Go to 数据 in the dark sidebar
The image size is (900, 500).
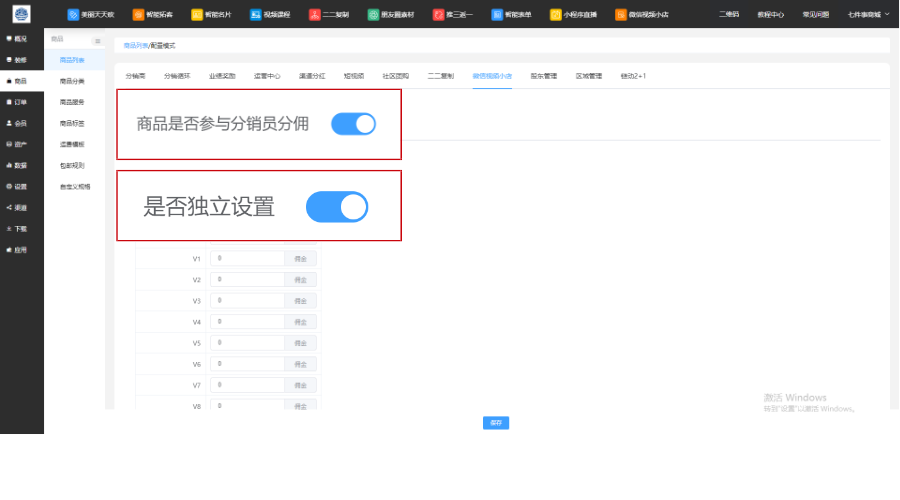coord(17,165)
